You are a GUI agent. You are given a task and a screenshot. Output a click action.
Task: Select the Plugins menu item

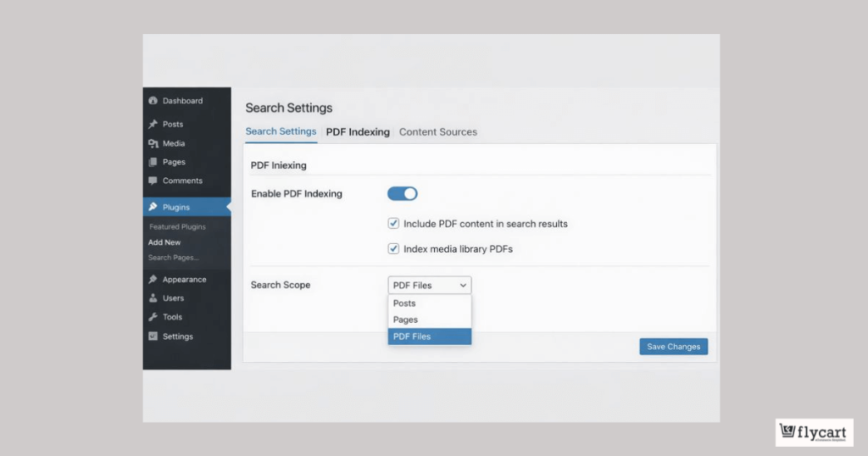tap(187, 207)
